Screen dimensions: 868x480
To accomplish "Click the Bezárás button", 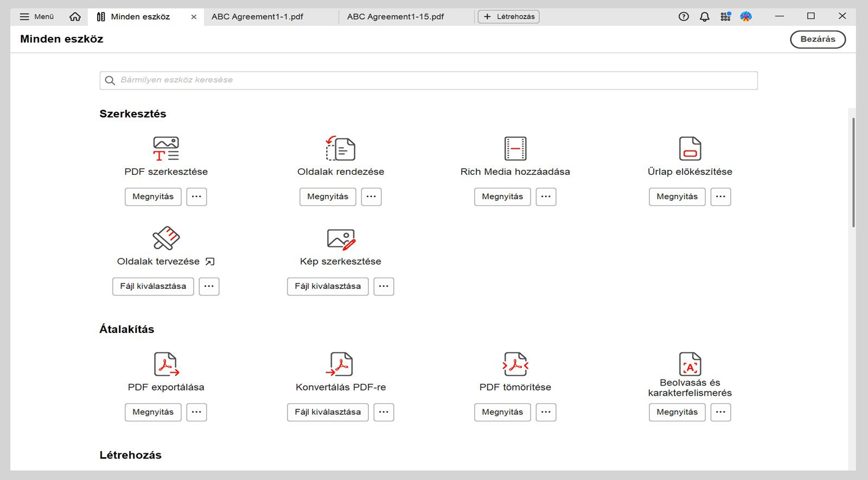I will (818, 39).
